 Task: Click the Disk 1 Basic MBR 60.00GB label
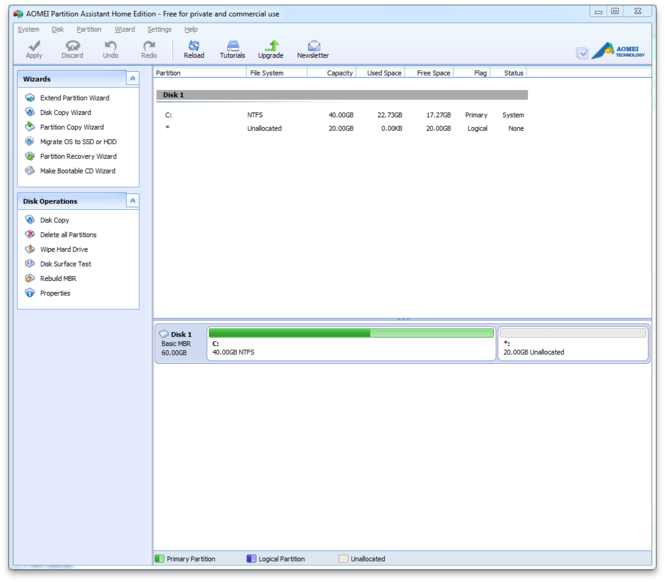pyautogui.click(x=181, y=343)
